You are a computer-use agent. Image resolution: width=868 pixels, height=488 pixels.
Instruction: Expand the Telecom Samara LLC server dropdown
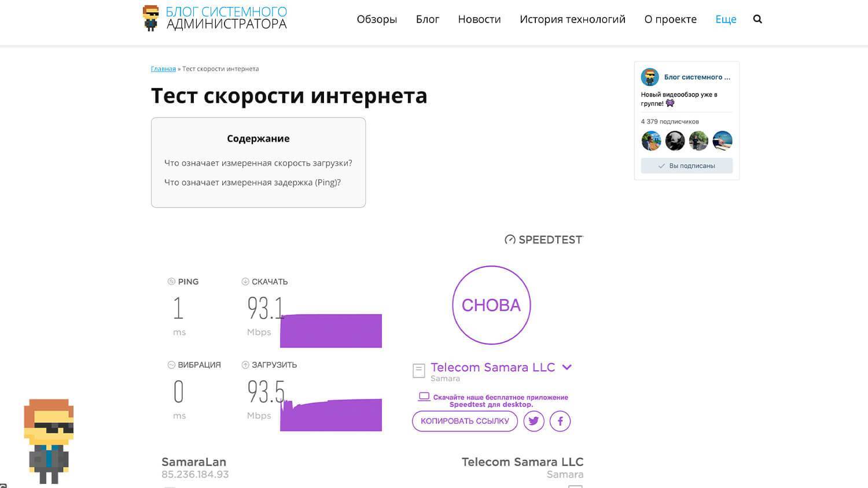[x=567, y=367]
